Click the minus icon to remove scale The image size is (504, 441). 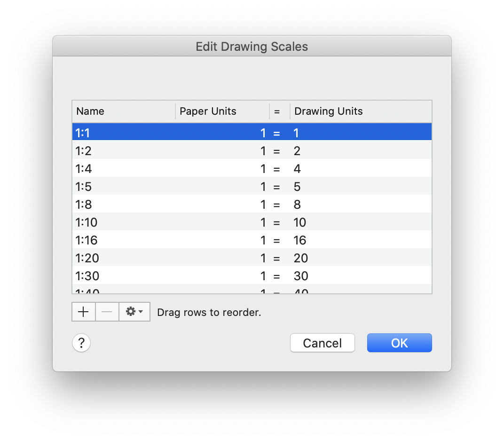click(107, 312)
